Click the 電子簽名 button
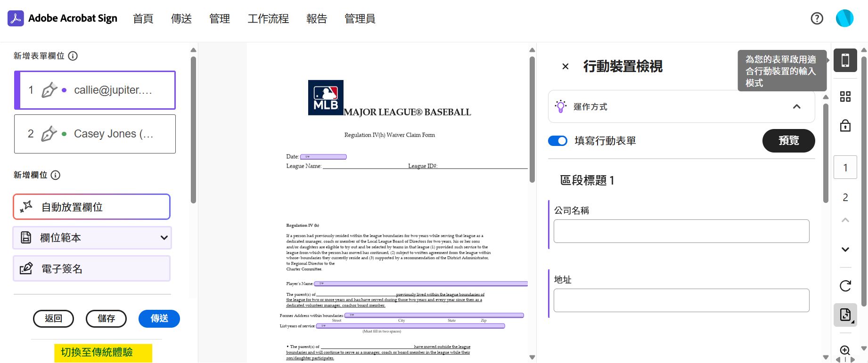 92,268
